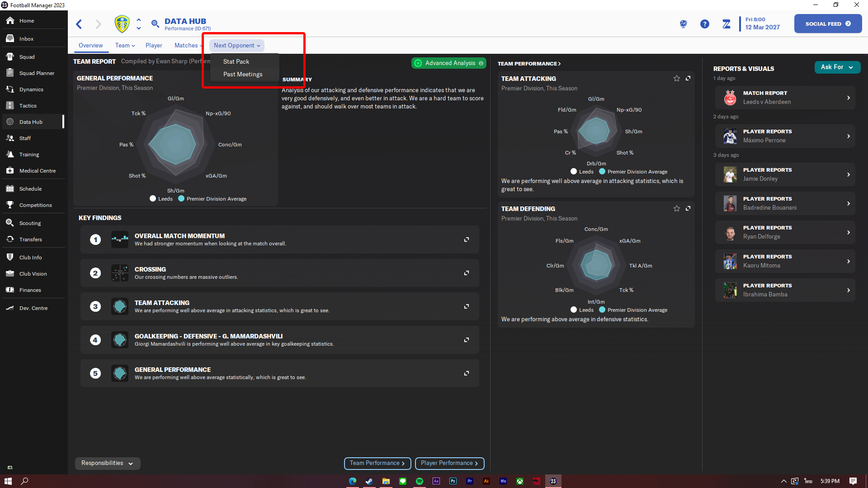Click the world globe icon in header

click(x=683, y=24)
